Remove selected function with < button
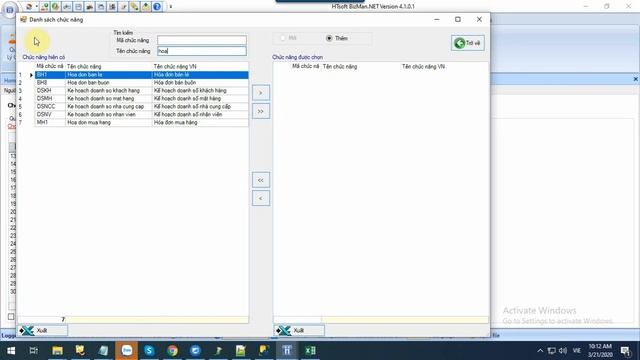The height and width of the screenshot is (360, 640). click(261, 198)
